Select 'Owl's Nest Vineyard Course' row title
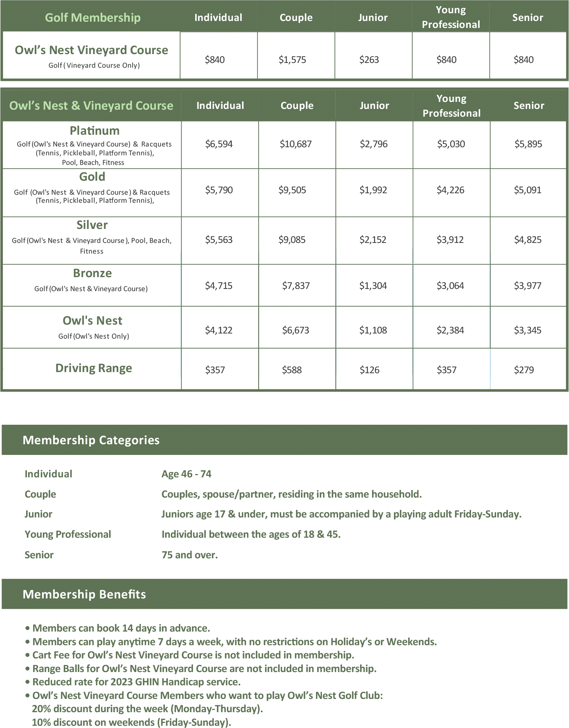 [x=91, y=50]
